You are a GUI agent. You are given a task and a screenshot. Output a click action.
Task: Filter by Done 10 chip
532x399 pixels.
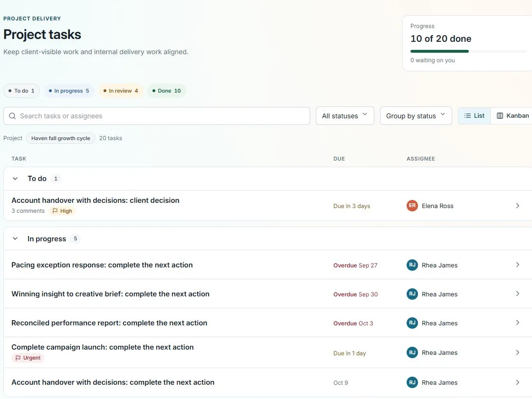tap(167, 91)
